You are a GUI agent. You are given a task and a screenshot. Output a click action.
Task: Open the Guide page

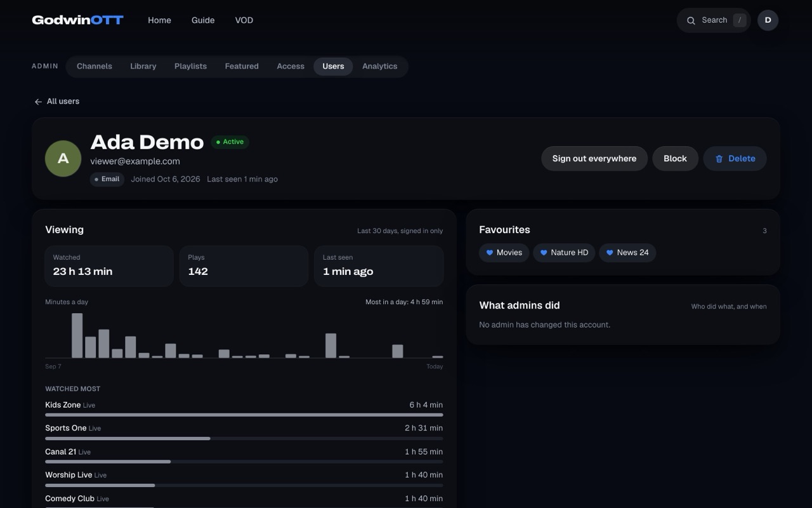click(203, 20)
